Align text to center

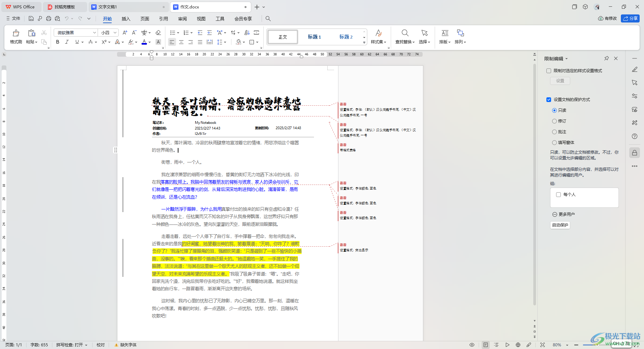pyautogui.click(x=181, y=42)
